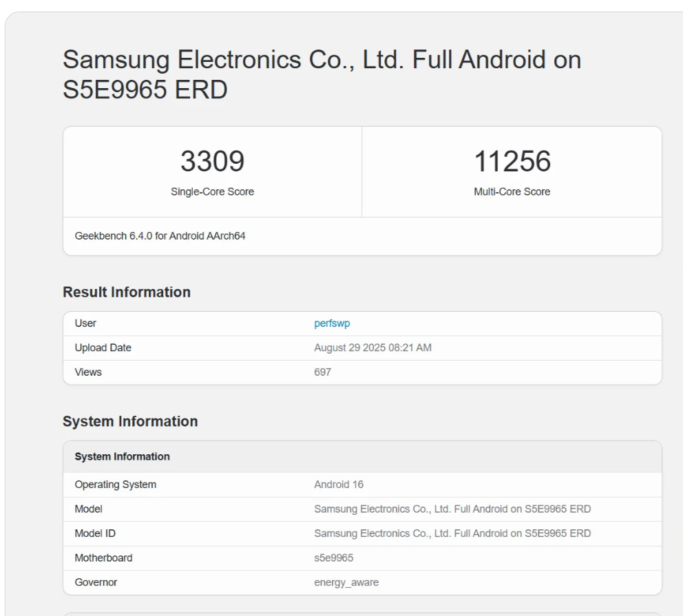683x616 pixels.
Task: Click the Android 16 value
Action: point(339,485)
